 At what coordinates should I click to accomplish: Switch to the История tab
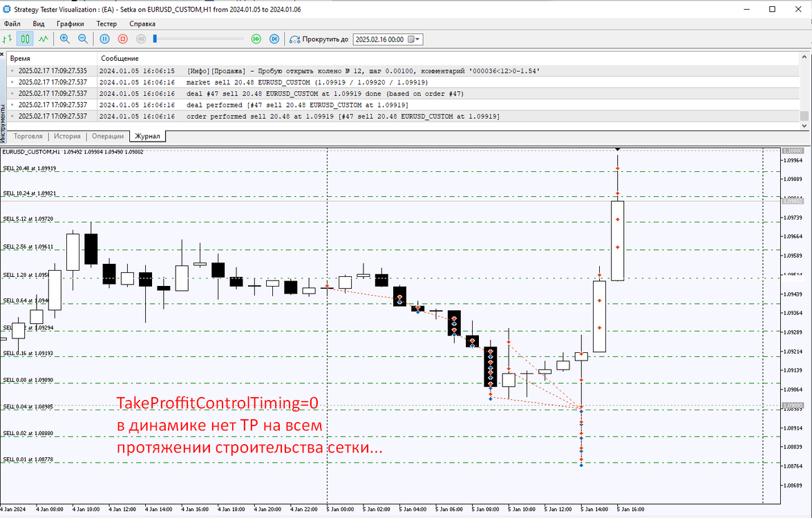click(67, 136)
